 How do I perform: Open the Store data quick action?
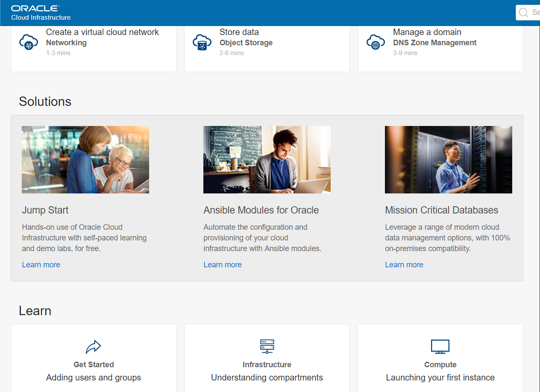pos(239,32)
